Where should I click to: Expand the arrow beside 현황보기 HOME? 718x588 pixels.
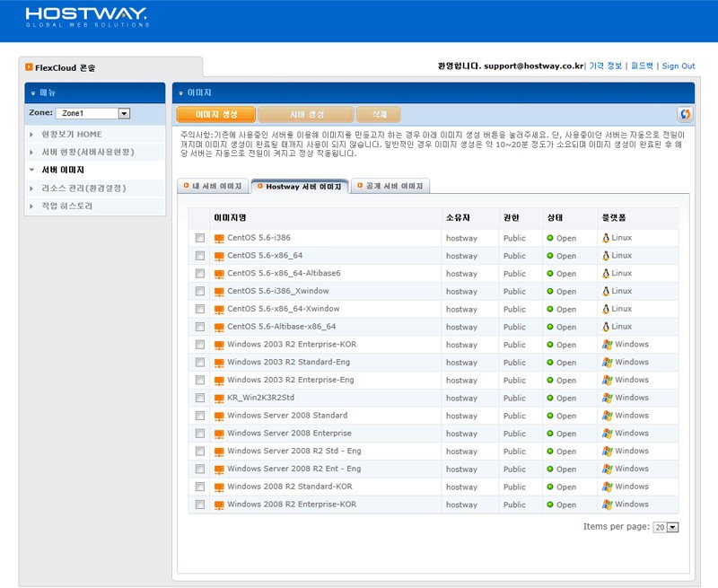click(x=31, y=135)
